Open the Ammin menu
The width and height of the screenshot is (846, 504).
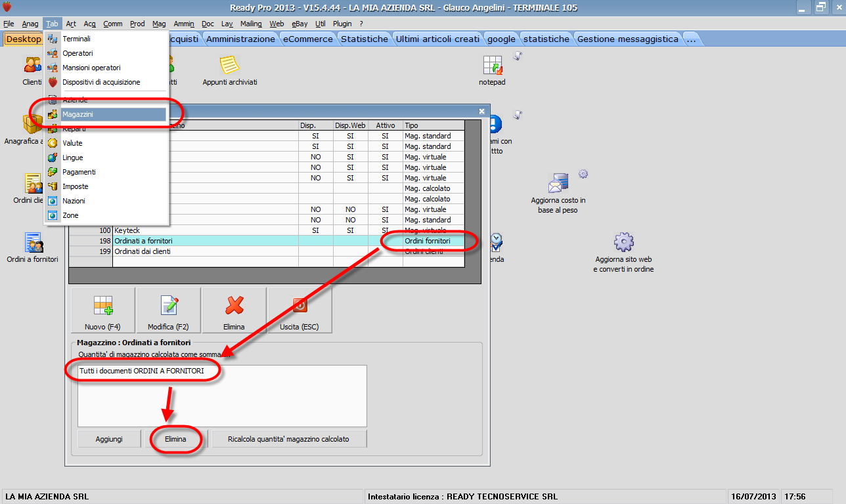[x=184, y=24]
